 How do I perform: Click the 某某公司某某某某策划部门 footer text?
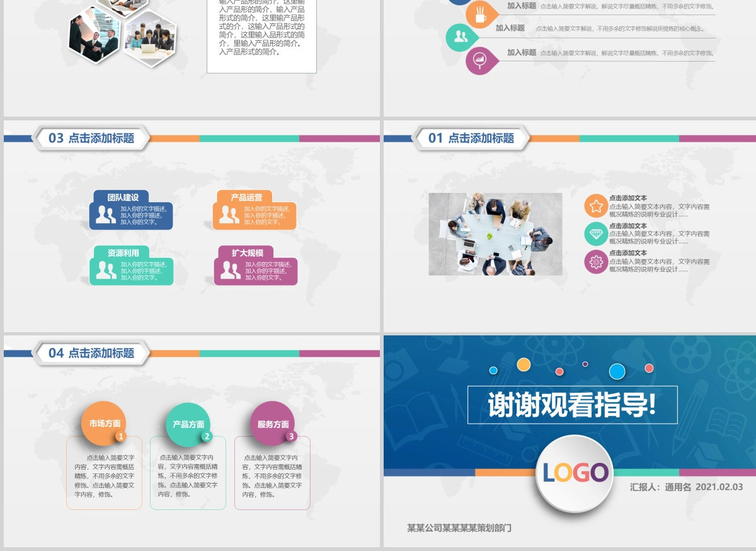coord(459,528)
